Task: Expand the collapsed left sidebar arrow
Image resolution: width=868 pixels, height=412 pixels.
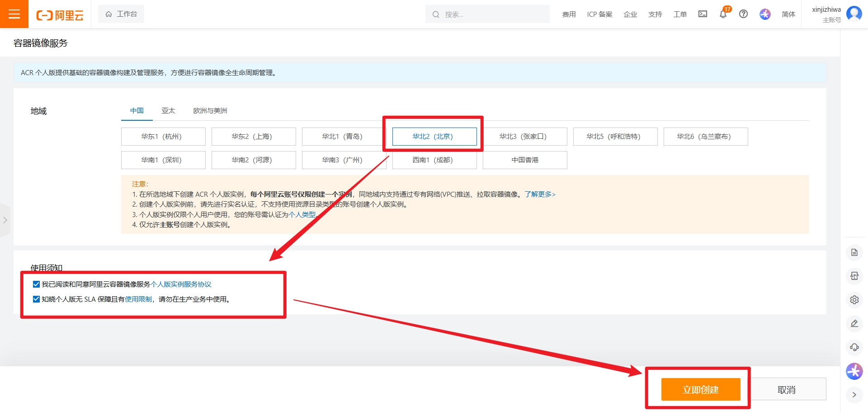Action: click(5, 220)
